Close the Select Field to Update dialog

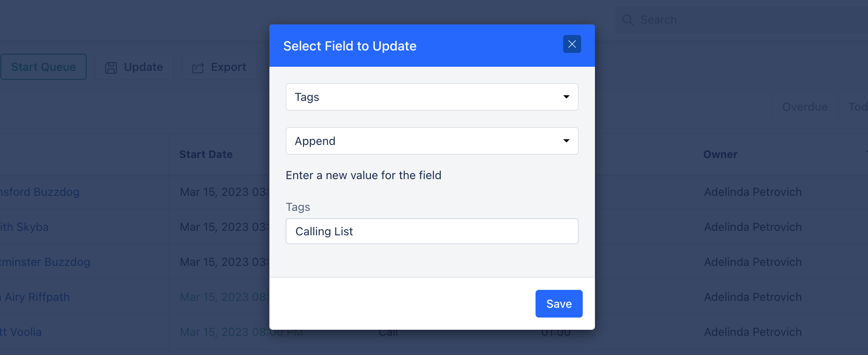click(x=572, y=44)
